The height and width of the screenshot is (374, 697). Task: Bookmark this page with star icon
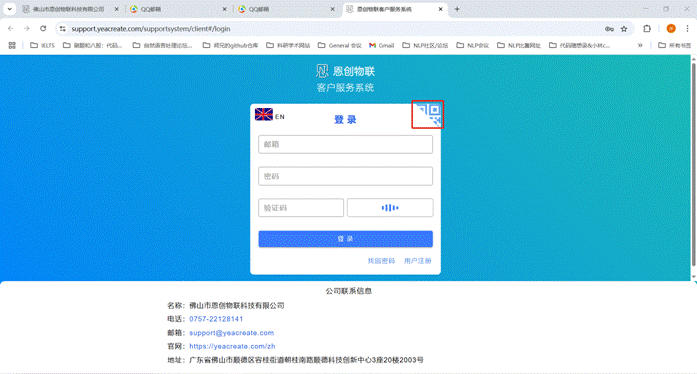click(x=624, y=29)
